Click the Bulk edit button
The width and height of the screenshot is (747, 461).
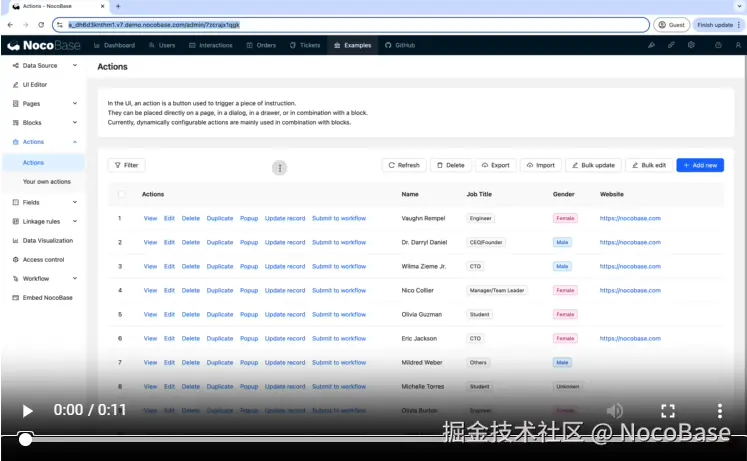649,165
